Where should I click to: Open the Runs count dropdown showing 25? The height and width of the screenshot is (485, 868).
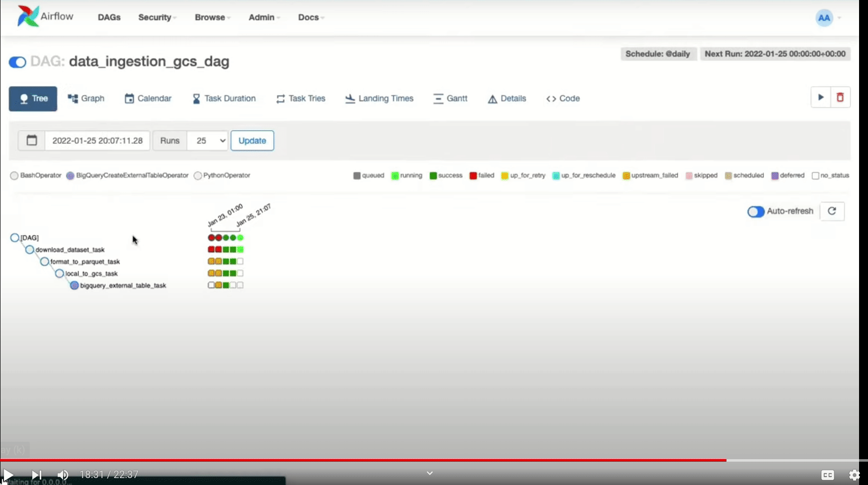[208, 140]
